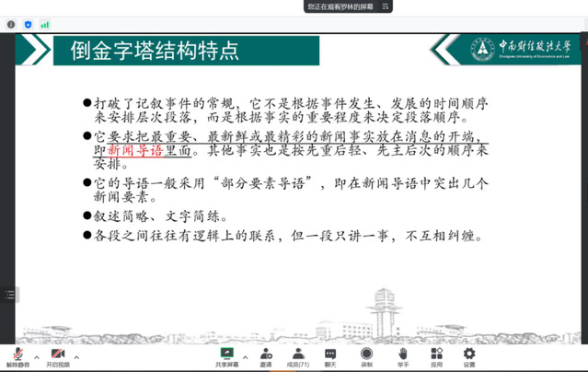Open the chat (聊天) panel
Viewport: 588px width, 372px height.
tap(330, 355)
